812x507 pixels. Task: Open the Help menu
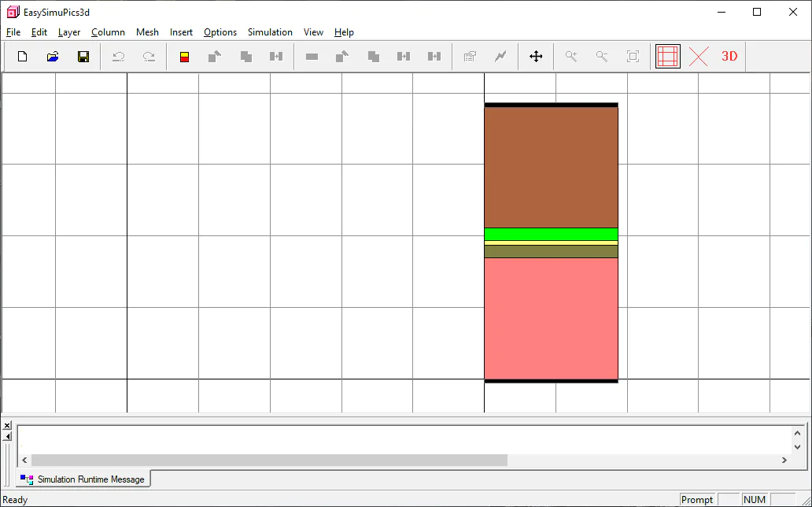pyautogui.click(x=344, y=32)
